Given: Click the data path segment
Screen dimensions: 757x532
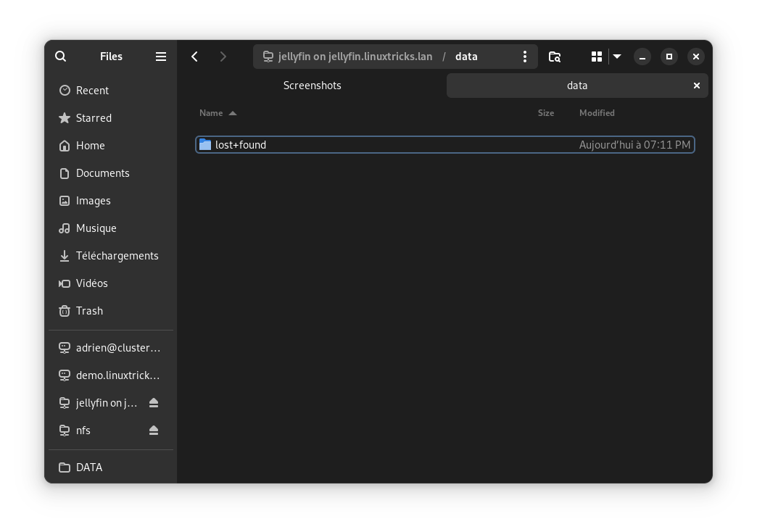Looking at the screenshot, I should click(x=466, y=57).
